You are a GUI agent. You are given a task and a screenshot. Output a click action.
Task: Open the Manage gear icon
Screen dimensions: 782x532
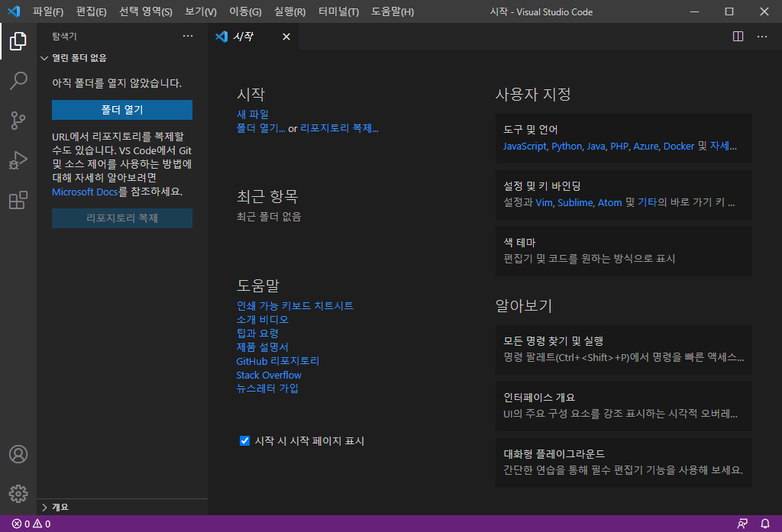pos(18,494)
